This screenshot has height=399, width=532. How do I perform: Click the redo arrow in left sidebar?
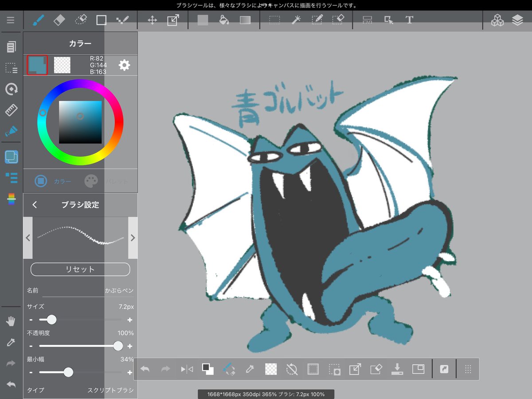[11, 364]
